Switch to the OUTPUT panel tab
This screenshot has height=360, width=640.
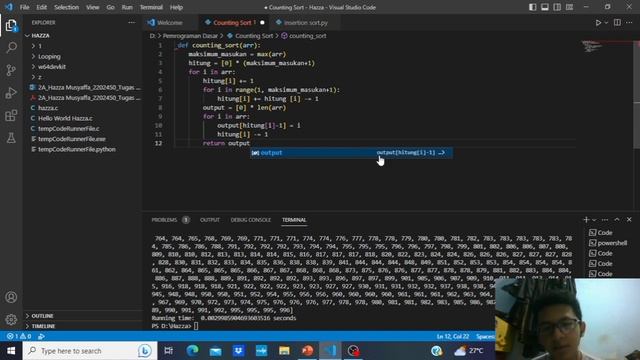[x=210, y=220]
